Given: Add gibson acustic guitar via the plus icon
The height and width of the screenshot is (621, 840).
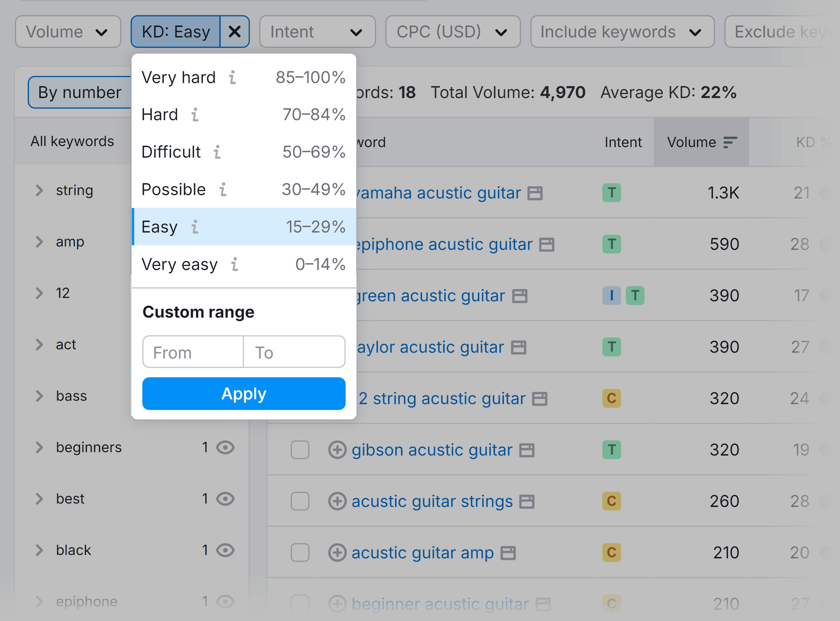Looking at the screenshot, I should (x=337, y=450).
